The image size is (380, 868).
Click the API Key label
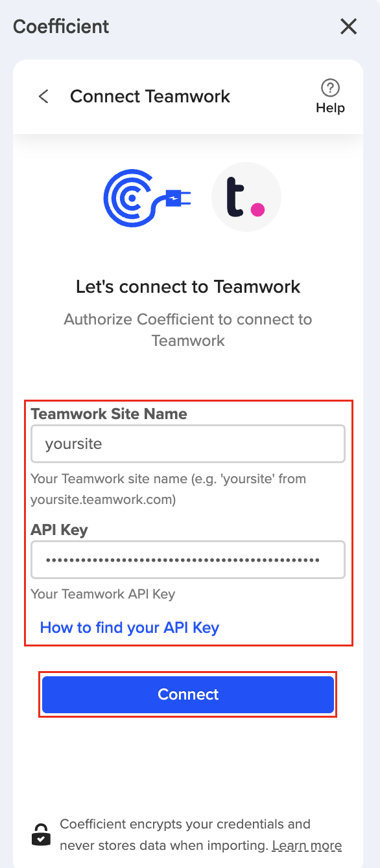coord(59,530)
